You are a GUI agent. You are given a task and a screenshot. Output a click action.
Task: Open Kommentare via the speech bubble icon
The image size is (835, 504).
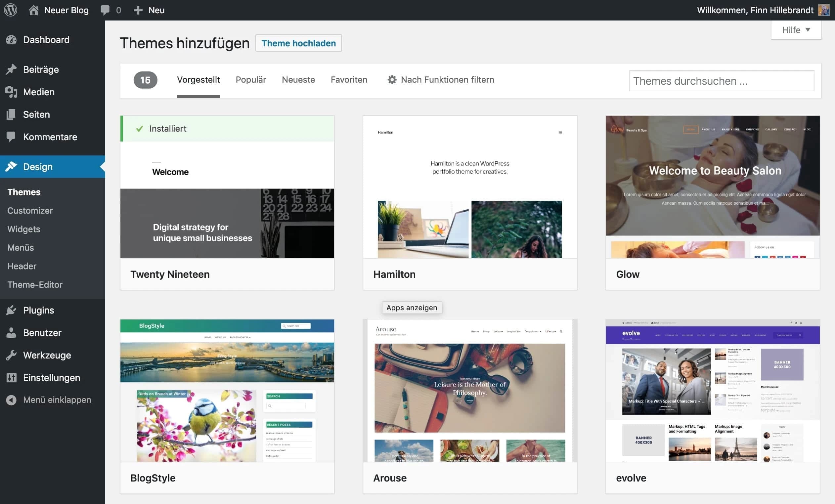(11, 137)
